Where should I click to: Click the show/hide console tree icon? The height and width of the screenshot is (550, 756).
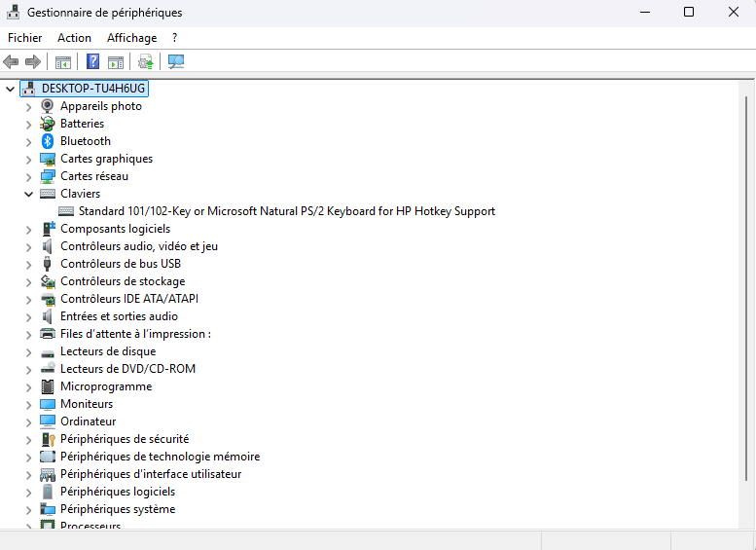(63, 62)
